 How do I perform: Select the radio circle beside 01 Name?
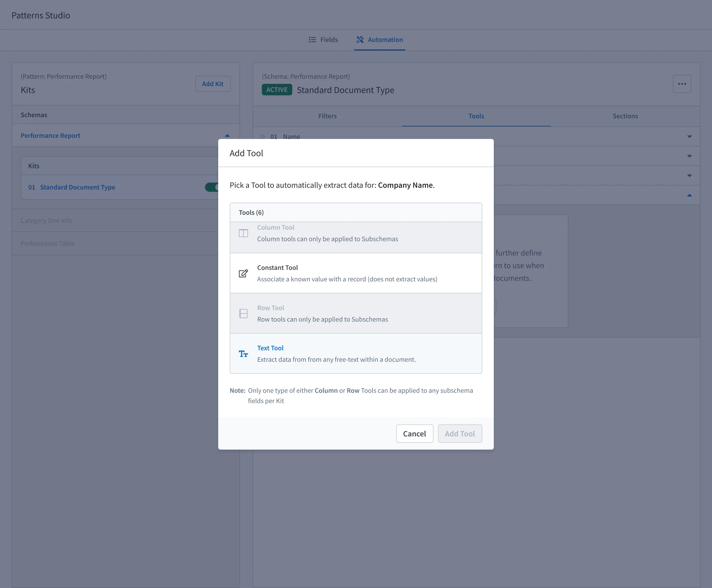pos(262,136)
